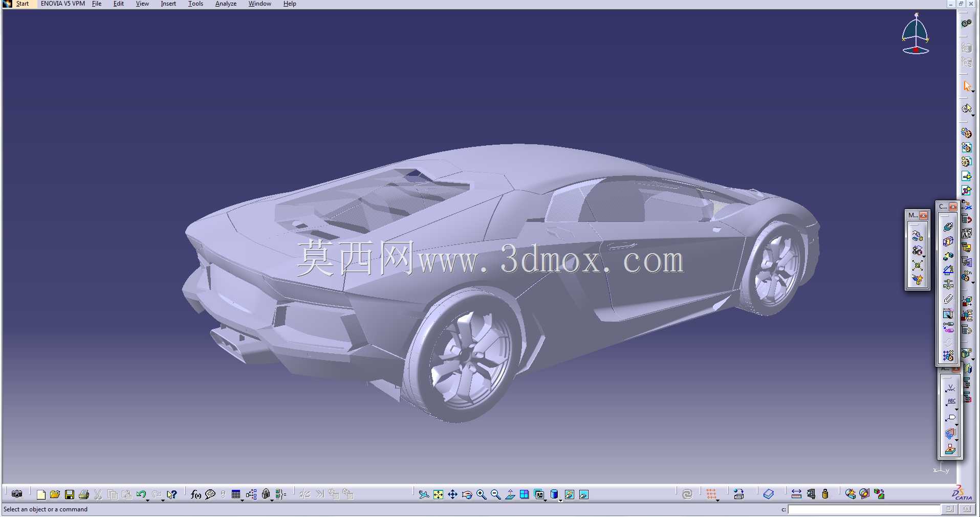Open the Catalog Browser book icon
Screen dimensions: 980x517
[x=769, y=494]
